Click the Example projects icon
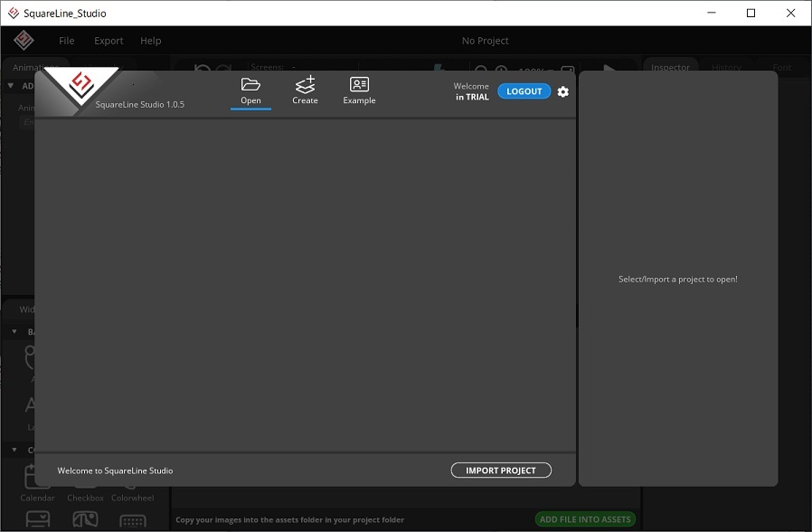Image resolution: width=812 pixels, height=532 pixels. pyautogui.click(x=359, y=85)
